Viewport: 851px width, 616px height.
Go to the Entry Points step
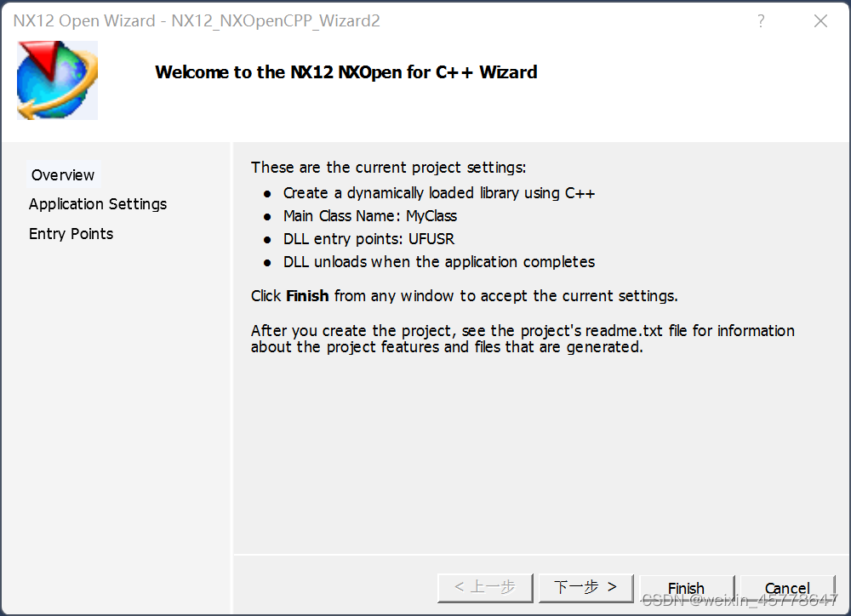(71, 233)
